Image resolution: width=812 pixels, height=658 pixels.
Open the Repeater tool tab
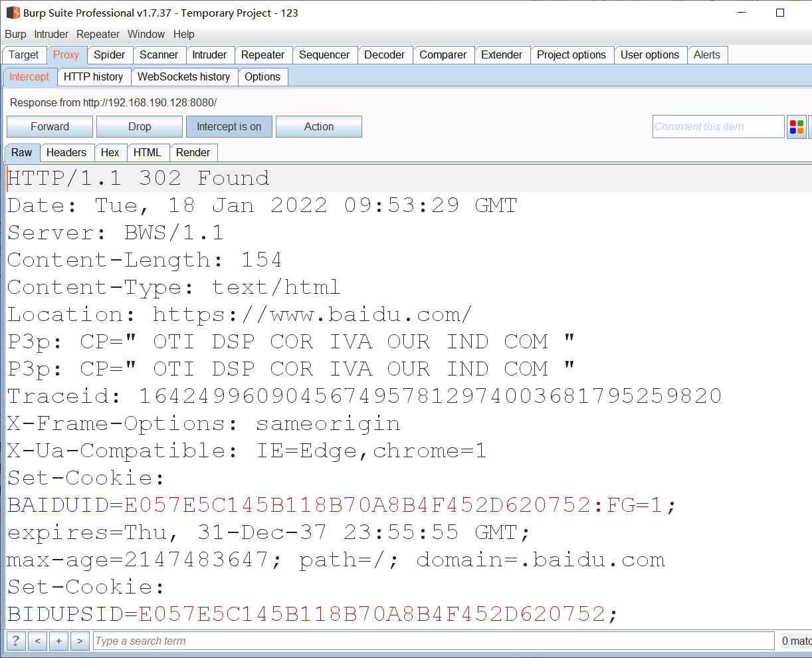click(x=263, y=55)
